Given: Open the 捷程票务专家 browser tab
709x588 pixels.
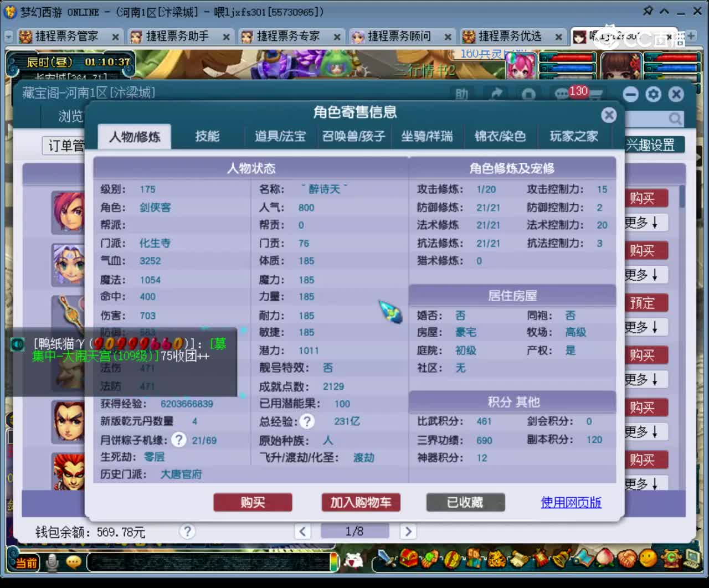Looking at the screenshot, I should pos(288,37).
